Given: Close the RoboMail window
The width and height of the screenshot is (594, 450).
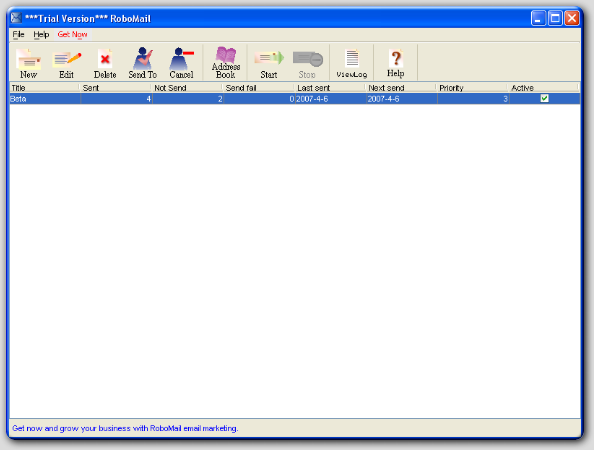Looking at the screenshot, I should (x=572, y=18).
